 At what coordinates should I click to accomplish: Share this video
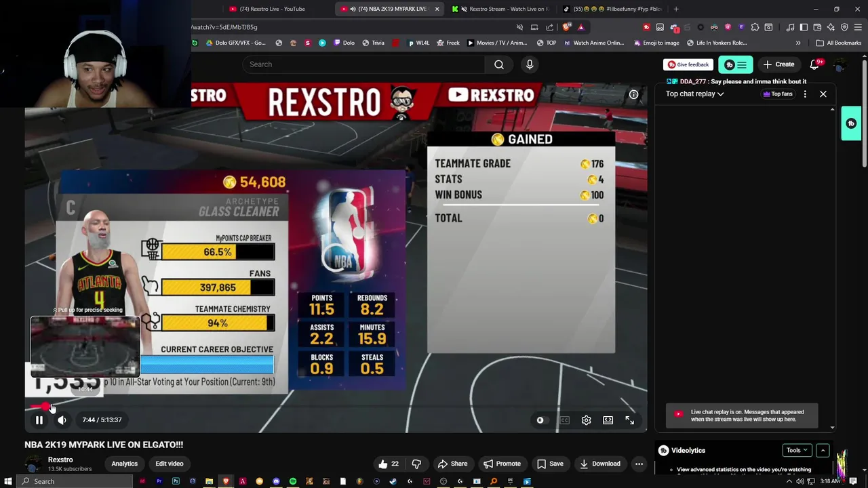[x=452, y=464]
